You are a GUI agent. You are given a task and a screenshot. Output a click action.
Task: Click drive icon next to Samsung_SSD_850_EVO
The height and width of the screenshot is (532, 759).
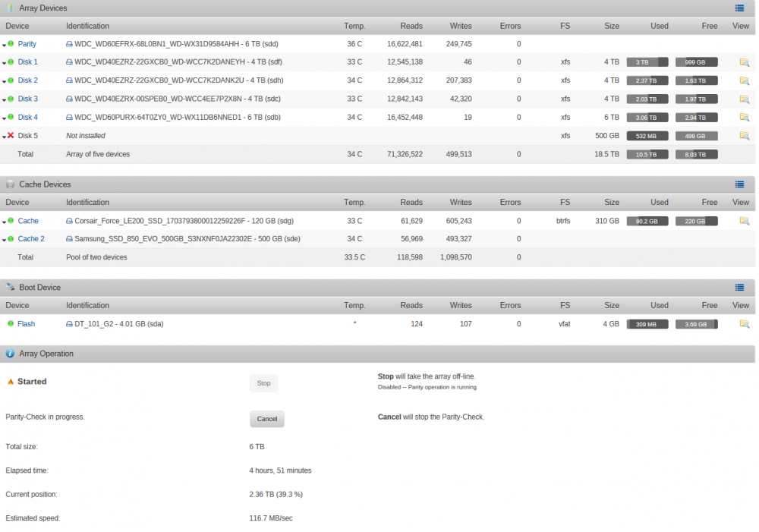[x=69, y=238]
